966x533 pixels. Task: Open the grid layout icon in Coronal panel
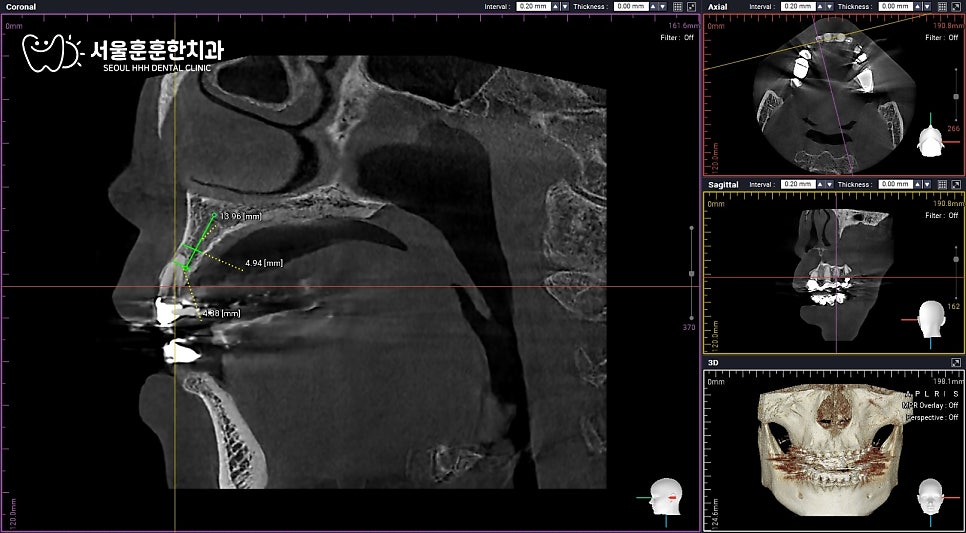678,7
